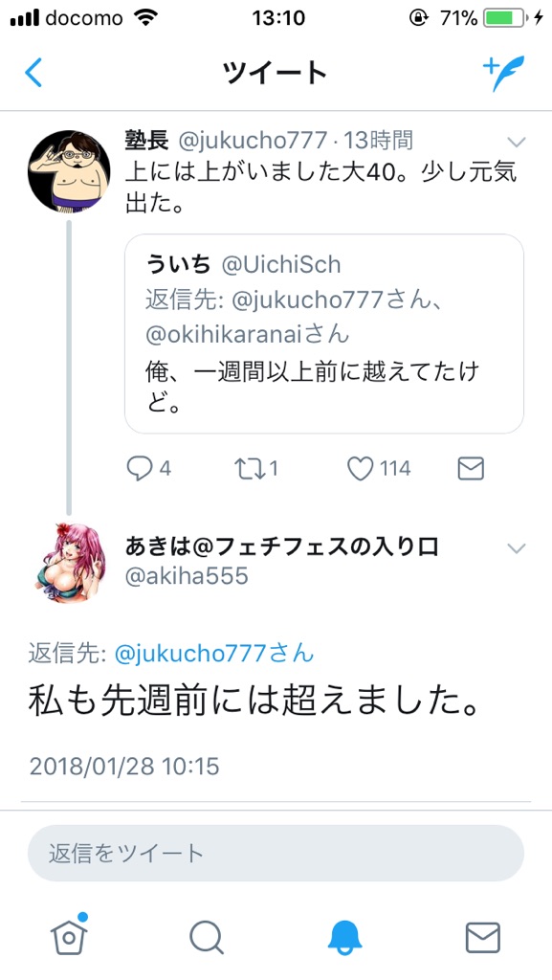
Task: Open the Search magnifier tab
Action: pos(207,938)
